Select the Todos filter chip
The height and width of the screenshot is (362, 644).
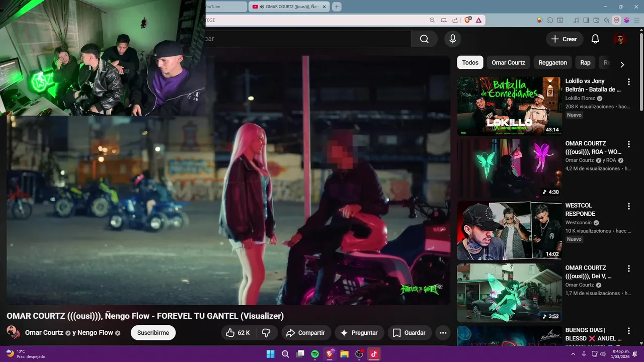pos(470,63)
